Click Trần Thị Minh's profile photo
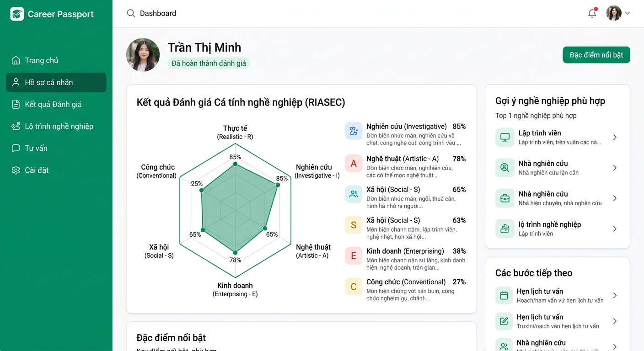 click(x=143, y=55)
